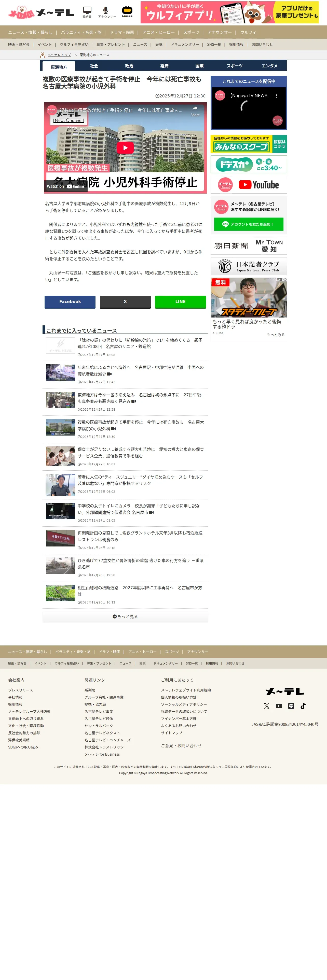
Task: Open the 番組表 TV schedule icon
Action: coord(87,12)
